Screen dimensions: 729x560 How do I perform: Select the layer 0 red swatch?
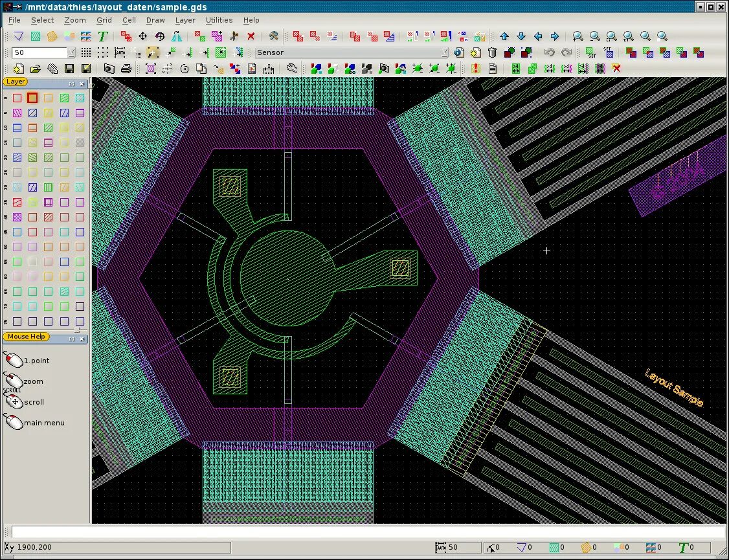pos(17,98)
